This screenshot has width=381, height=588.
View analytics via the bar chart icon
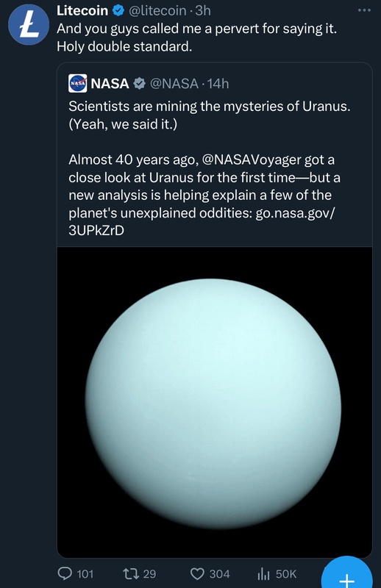click(264, 573)
